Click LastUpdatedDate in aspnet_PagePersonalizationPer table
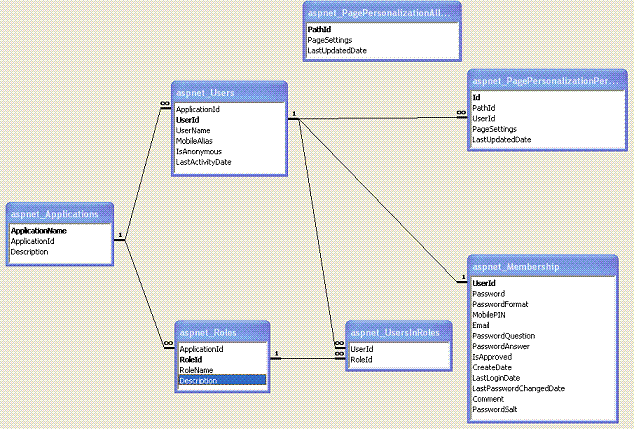The height and width of the screenshot is (429, 634). pos(502,139)
